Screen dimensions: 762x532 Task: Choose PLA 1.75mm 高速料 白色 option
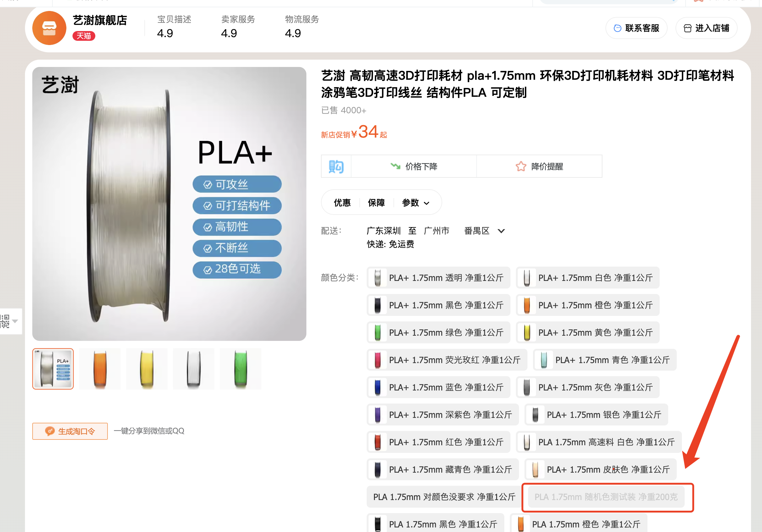599,442
